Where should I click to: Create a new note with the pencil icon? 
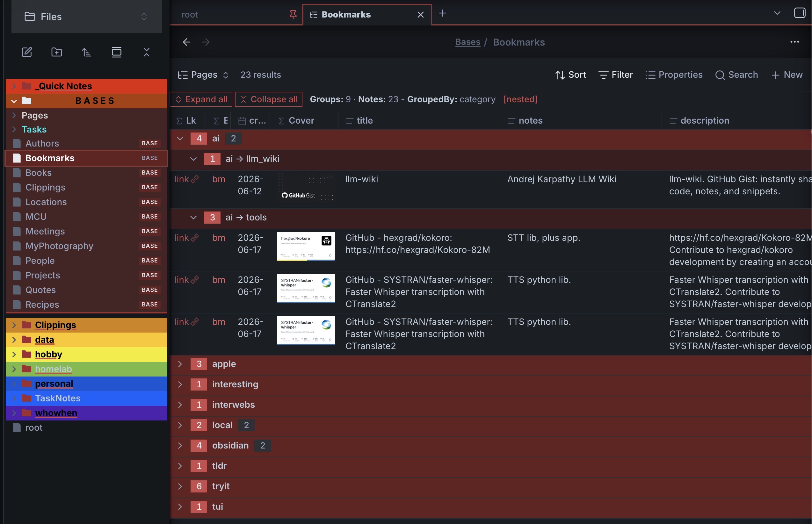[27, 52]
